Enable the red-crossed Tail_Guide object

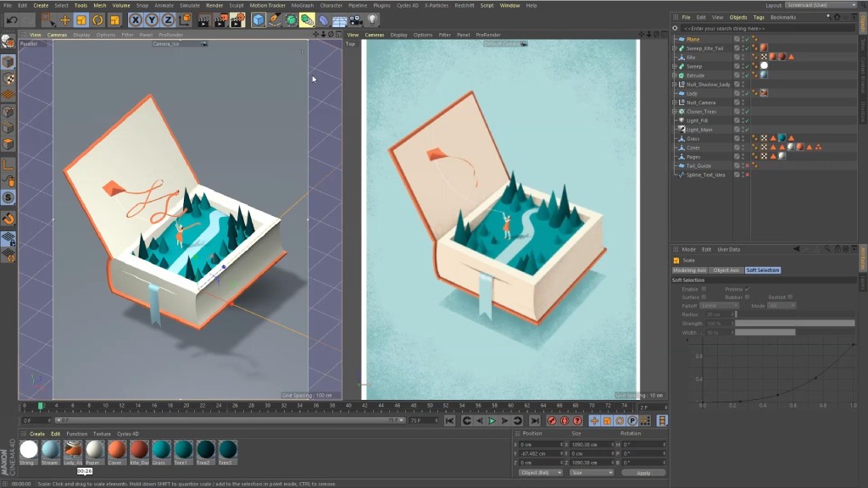[746, 165]
